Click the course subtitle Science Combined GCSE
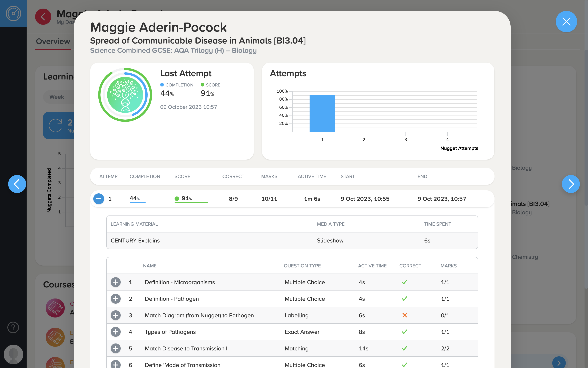The width and height of the screenshot is (588, 368). click(x=173, y=50)
